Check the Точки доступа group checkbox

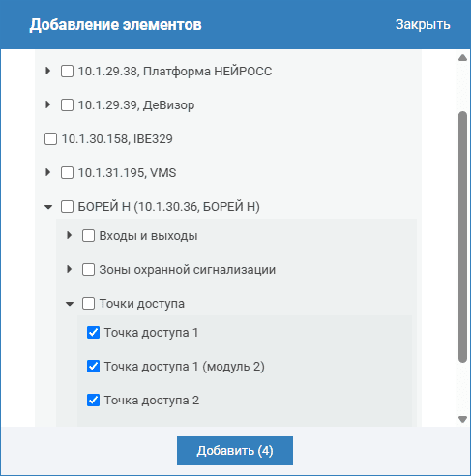pyautogui.click(x=88, y=304)
